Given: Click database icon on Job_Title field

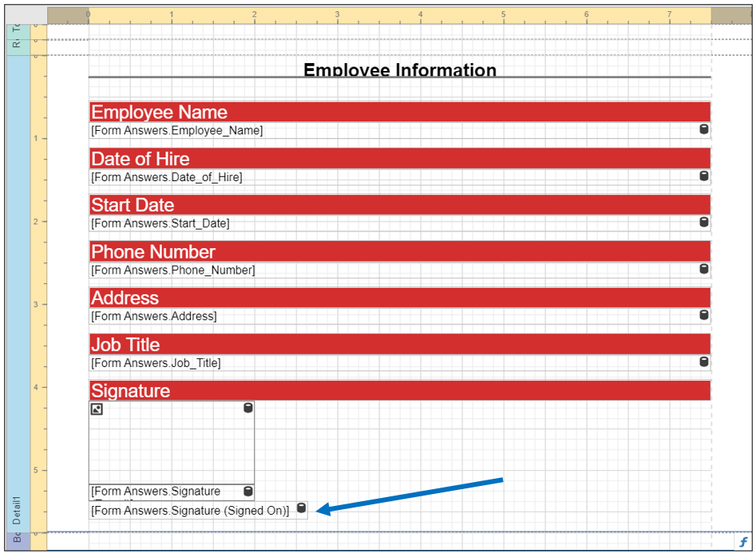Looking at the screenshot, I should click(x=704, y=362).
